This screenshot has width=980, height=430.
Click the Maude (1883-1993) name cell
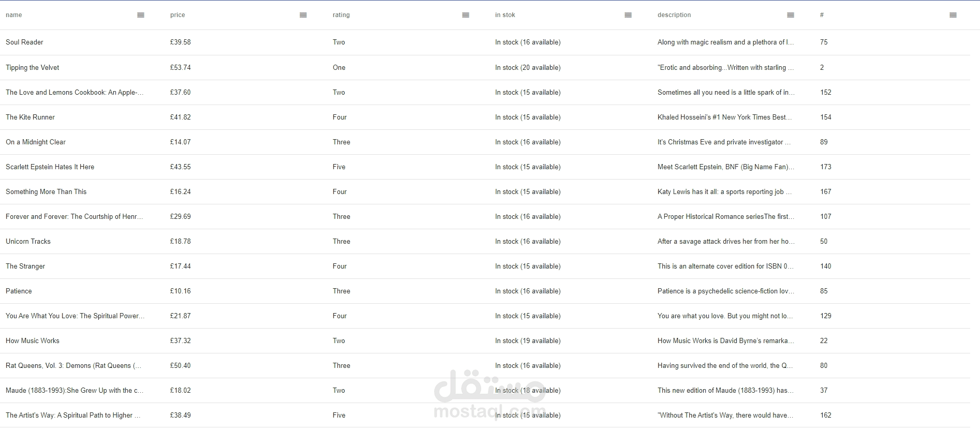pyautogui.click(x=75, y=391)
